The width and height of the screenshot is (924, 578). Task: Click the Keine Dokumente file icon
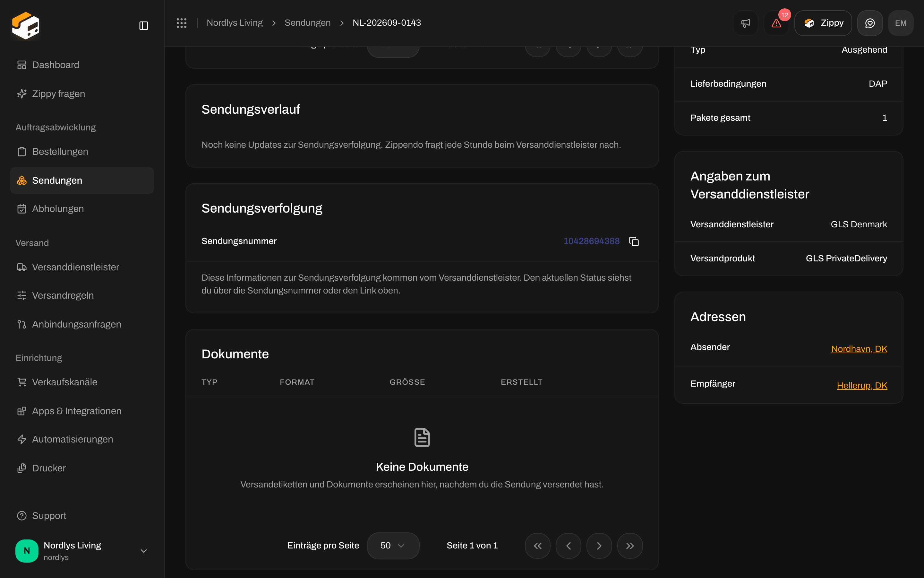coord(422,437)
